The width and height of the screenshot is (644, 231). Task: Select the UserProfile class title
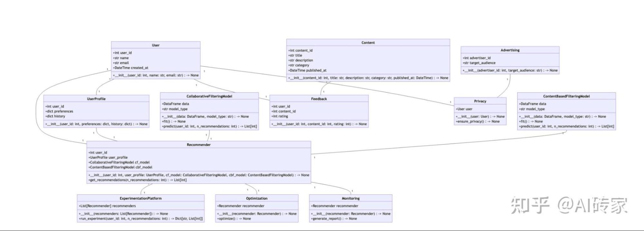click(x=96, y=99)
